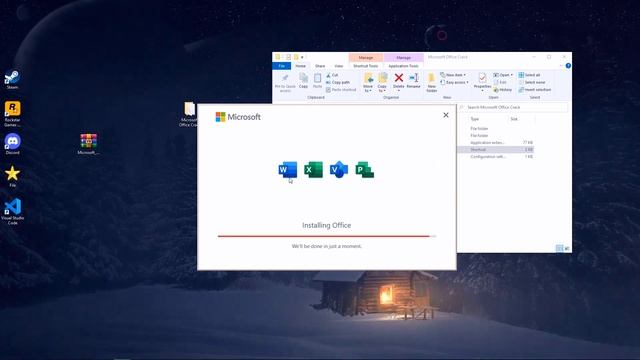Close the Office installer dialog
This screenshot has height=360, width=640.
[x=446, y=115]
